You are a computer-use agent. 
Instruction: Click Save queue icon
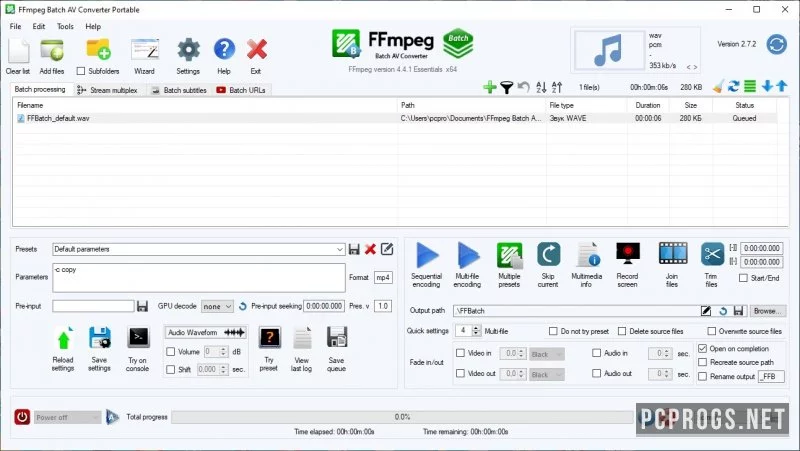(337, 338)
